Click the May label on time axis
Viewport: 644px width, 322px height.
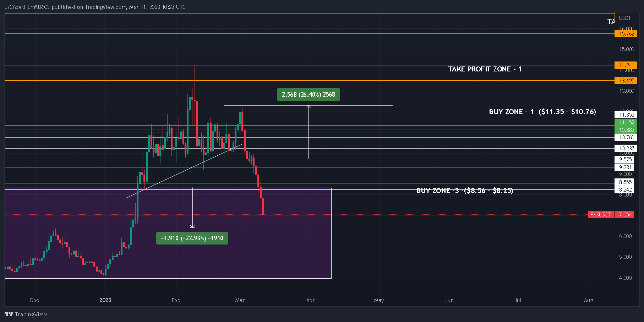pyautogui.click(x=379, y=300)
